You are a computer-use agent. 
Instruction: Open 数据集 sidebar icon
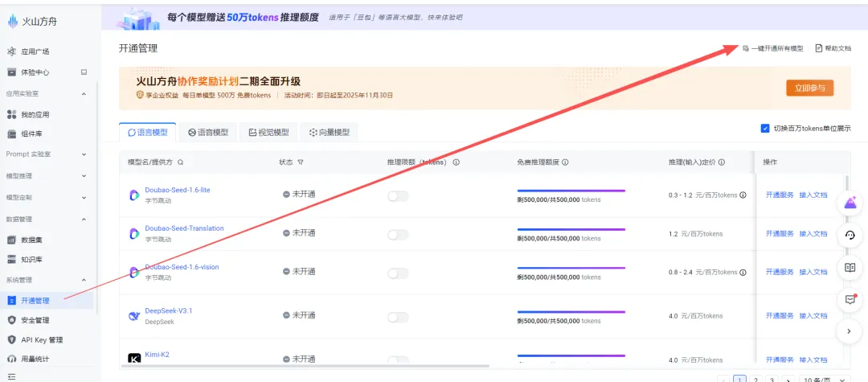click(x=11, y=240)
